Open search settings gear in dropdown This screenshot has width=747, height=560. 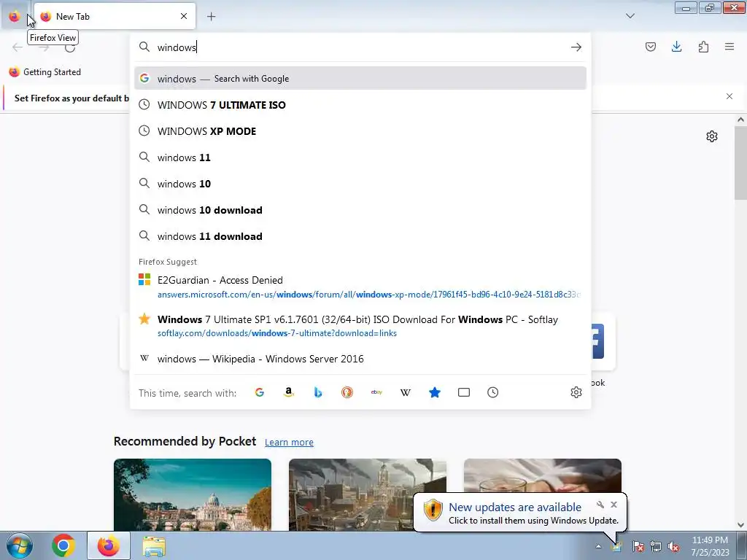tap(576, 392)
